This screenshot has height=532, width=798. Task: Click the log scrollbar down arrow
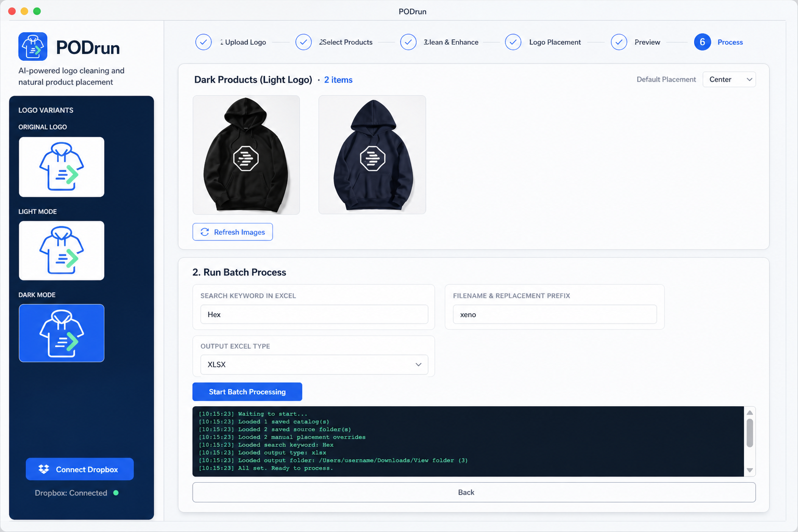click(750, 470)
